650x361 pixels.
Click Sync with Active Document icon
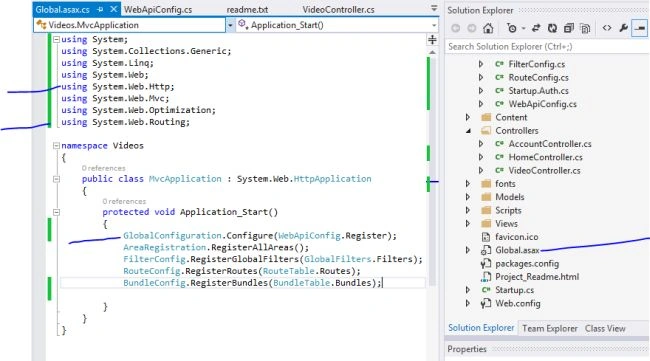coord(536,28)
